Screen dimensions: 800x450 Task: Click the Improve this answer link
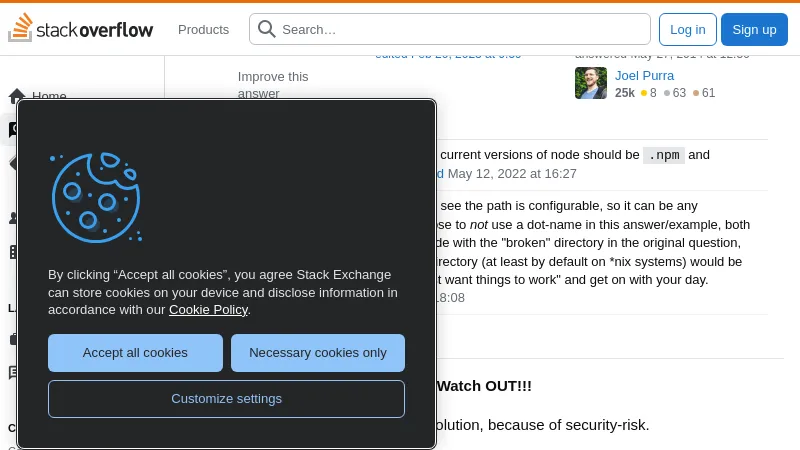coord(273,85)
